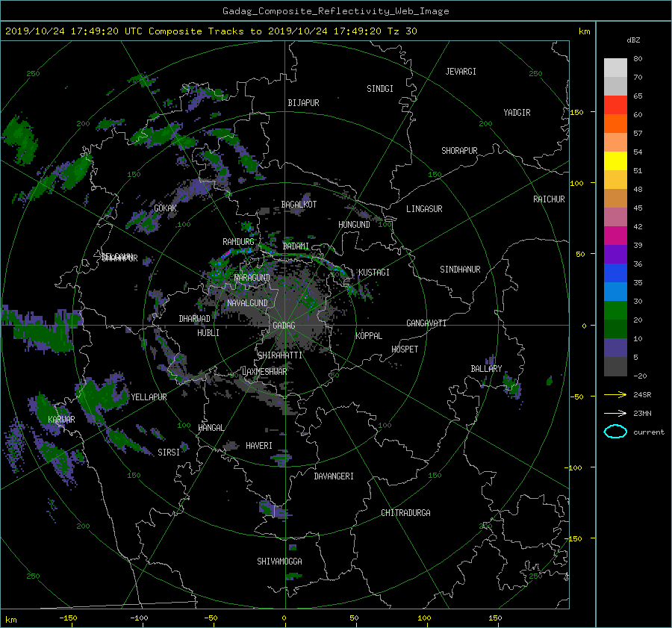Click the GANGAVATI city label
Viewport: 672px width, 628px height.
point(426,323)
